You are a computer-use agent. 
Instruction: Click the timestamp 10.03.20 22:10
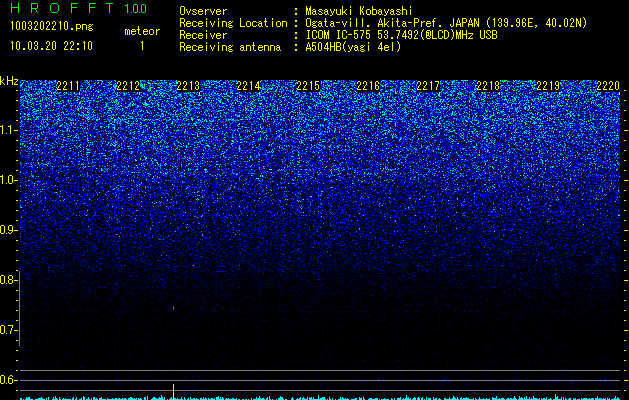coord(51,46)
